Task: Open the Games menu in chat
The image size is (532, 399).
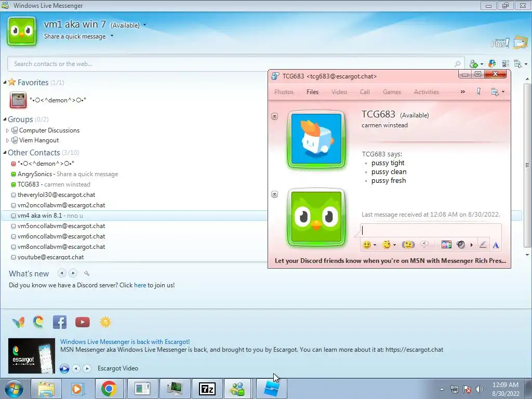Action: [x=392, y=91]
